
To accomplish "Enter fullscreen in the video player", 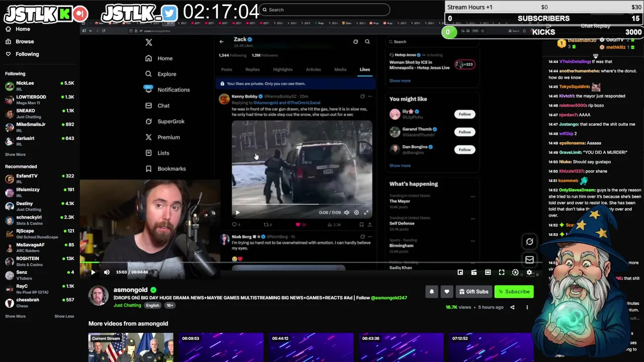I will [x=502, y=272].
